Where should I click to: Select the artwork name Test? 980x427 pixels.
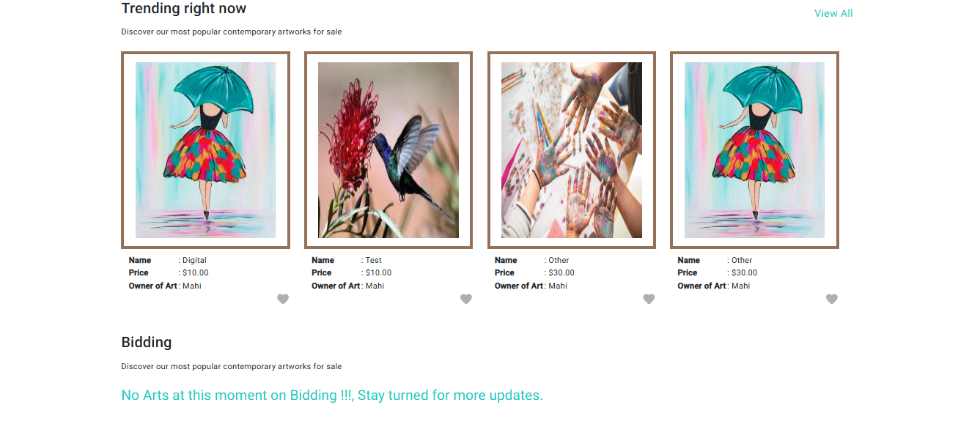[374, 260]
